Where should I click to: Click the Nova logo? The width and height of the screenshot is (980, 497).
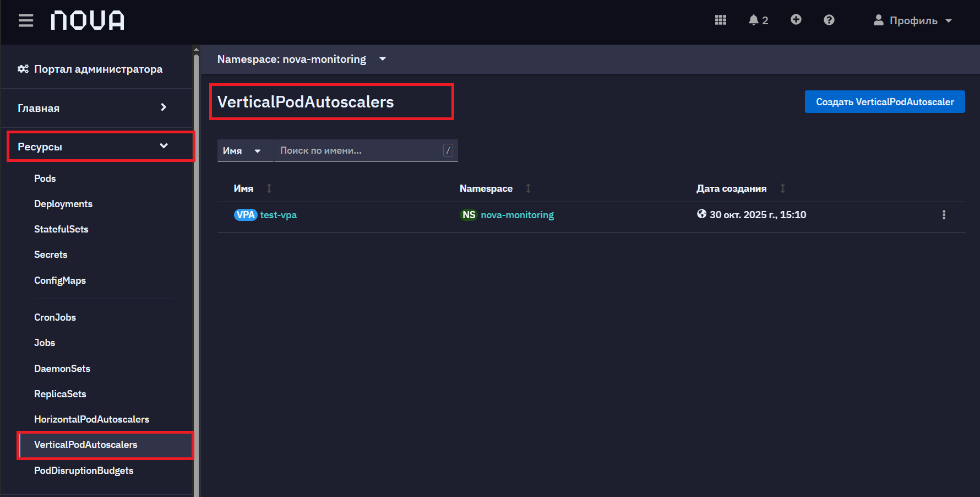88,20
